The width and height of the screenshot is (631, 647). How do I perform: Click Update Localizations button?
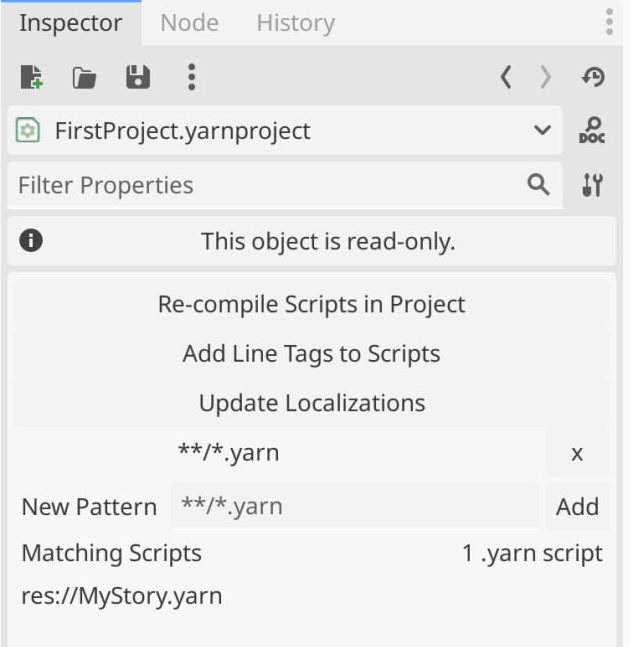(x=311, y=403)
